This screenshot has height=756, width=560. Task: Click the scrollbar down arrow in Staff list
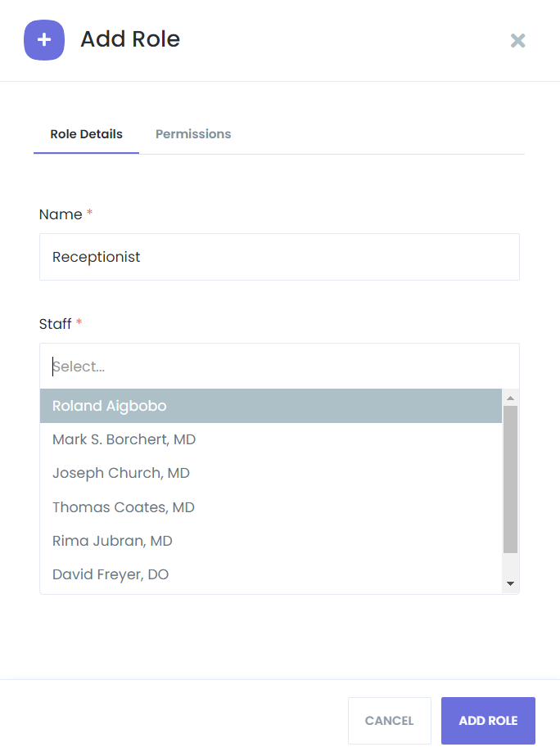click(510, 582)
